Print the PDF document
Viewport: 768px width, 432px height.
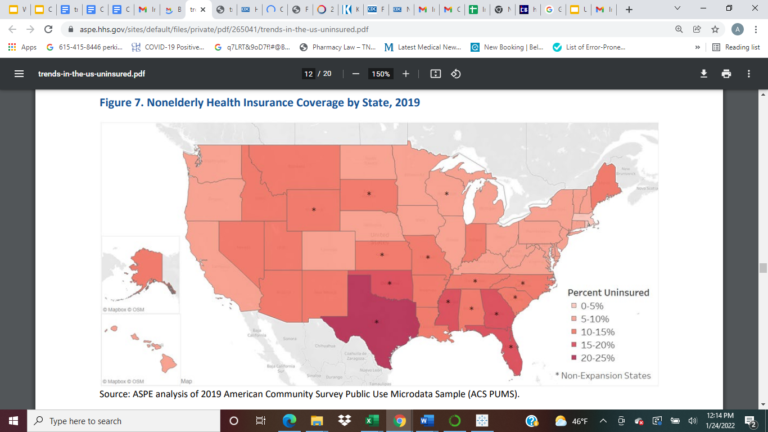[x=726, y=74]
